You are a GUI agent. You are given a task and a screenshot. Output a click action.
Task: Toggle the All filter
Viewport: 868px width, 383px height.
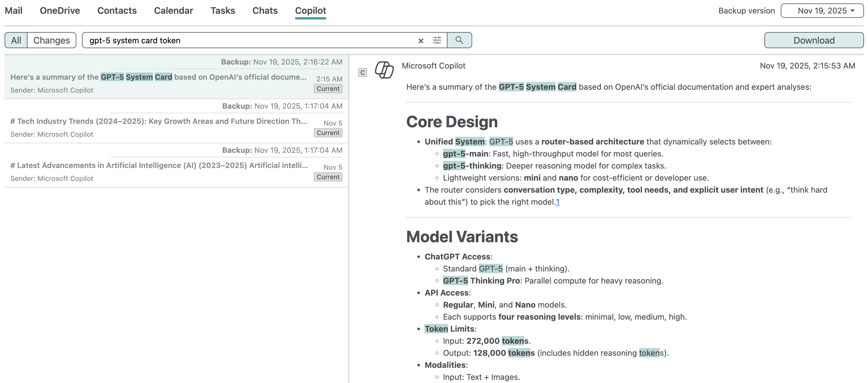pyautogui.click(x=16, y=40)
